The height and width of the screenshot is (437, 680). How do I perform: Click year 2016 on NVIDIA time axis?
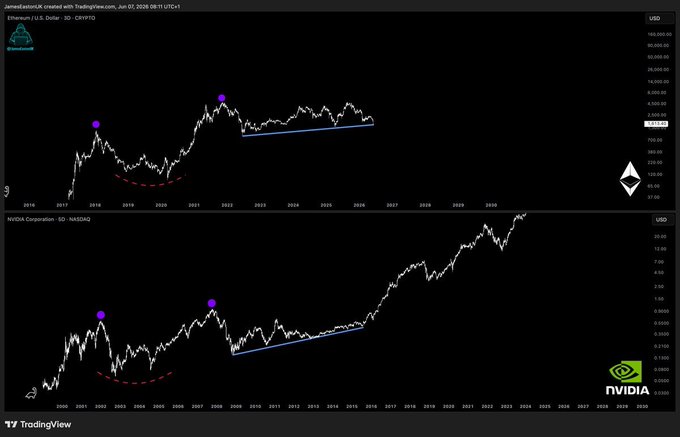[371, 407]
